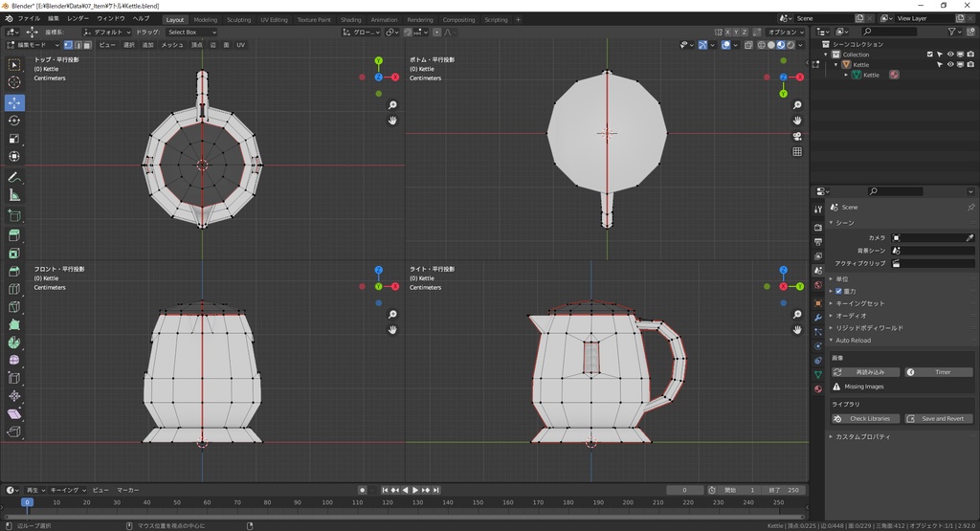
Task: Click the Check Libraries button
Action: pyautogui.click(x=865, y=418)
